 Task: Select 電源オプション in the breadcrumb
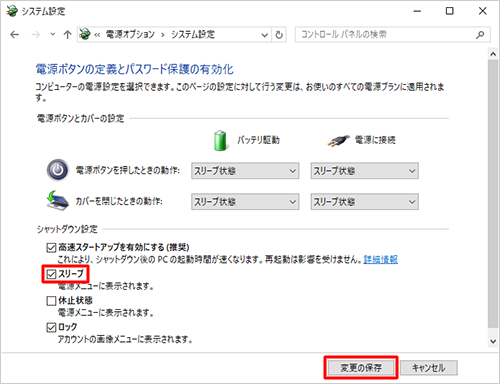(x=130, y=34)
